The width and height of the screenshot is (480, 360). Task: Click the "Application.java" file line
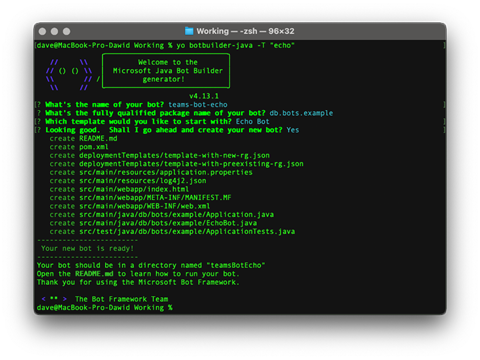coord(162,215)
